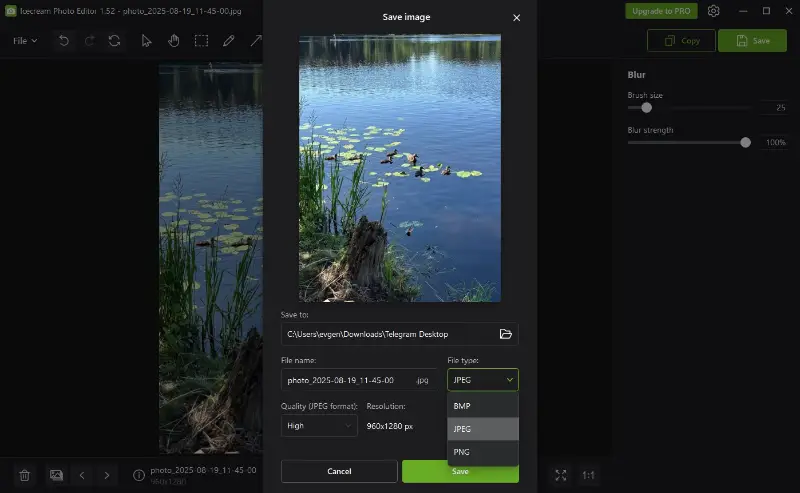Select the pencil draw tool
The image size is (800, 493).
229,41
